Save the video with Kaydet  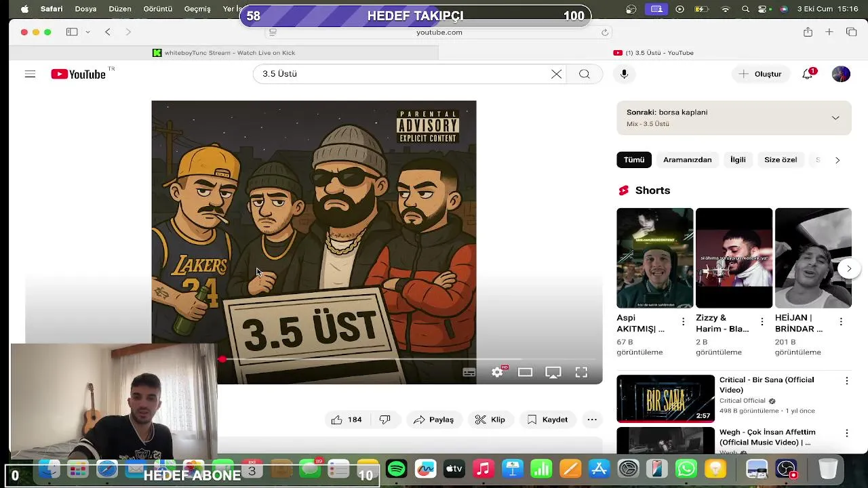click(x=547, y=420)
